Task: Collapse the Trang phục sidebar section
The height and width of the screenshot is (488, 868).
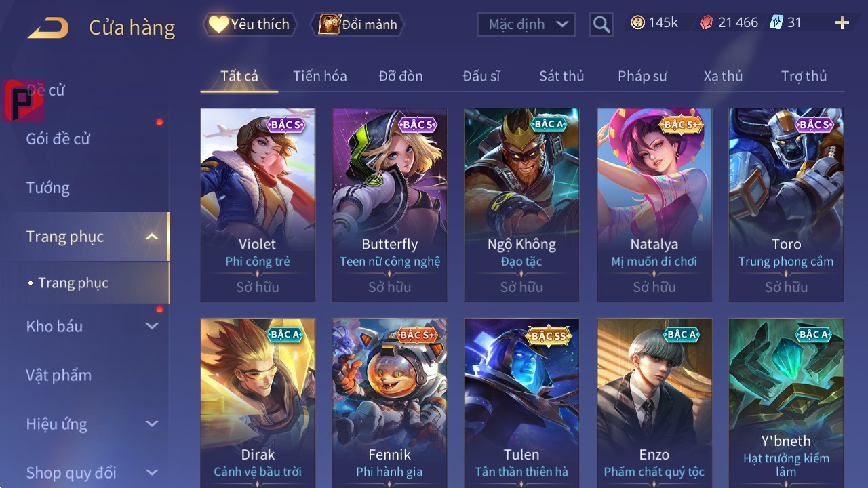Action: tap(152, 237)
